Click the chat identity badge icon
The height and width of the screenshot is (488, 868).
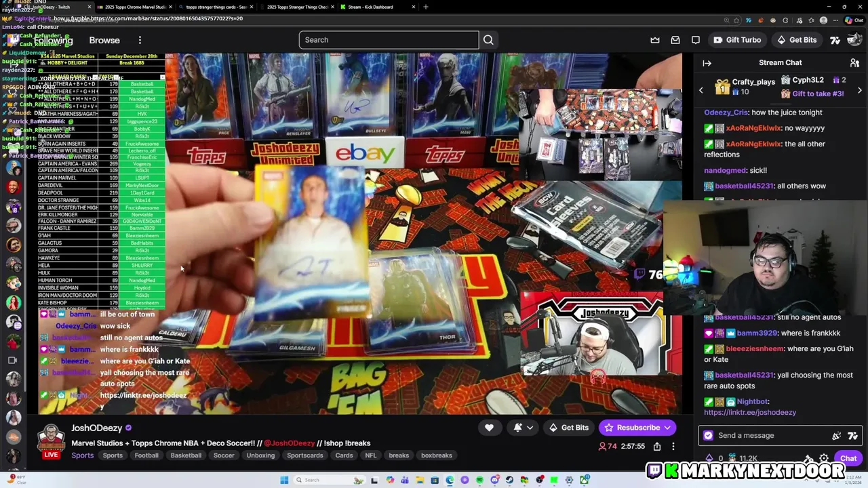point(709,436)
